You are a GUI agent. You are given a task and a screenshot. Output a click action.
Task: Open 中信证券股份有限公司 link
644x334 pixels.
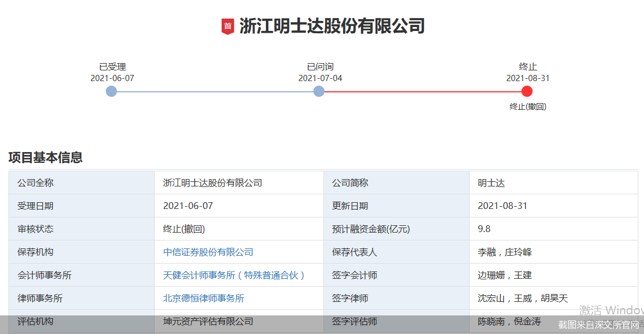point(208,252)
